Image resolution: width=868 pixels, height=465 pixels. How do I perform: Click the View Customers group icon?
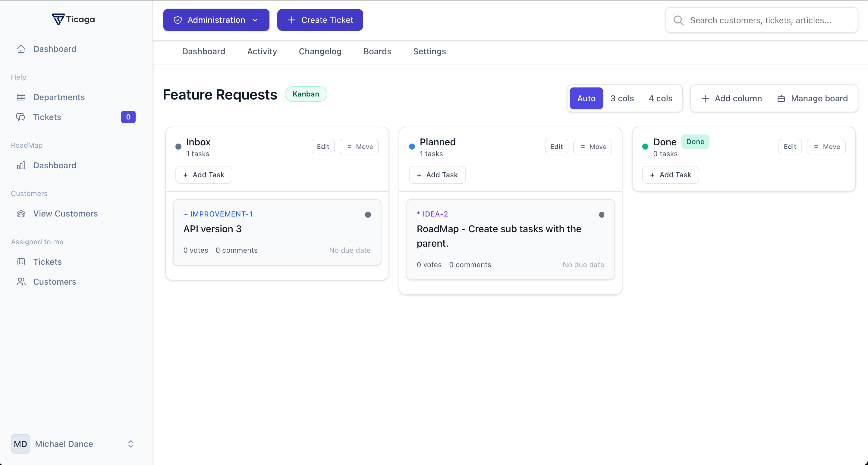click(21, 214)
